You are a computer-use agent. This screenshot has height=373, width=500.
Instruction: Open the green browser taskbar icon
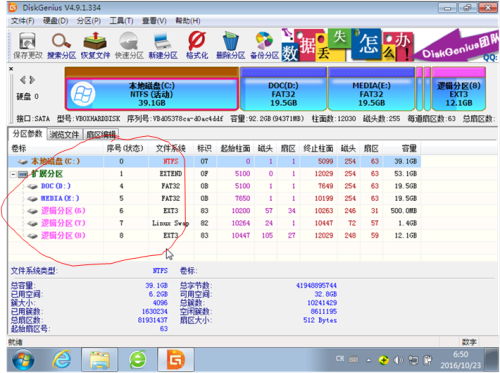138,360
